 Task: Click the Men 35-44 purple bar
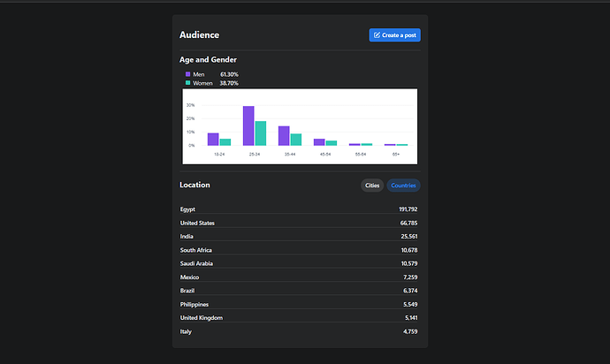(x=284, y=136)
